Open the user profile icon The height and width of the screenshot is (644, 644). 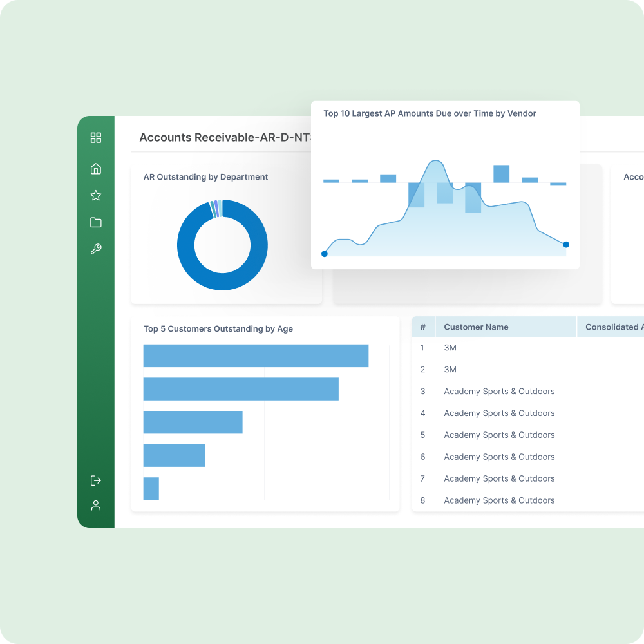(x=96, y=506)
